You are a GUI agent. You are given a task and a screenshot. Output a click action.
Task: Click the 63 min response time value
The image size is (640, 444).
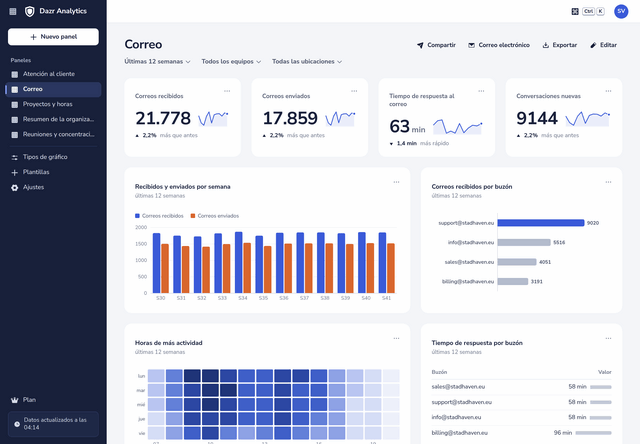407,127
